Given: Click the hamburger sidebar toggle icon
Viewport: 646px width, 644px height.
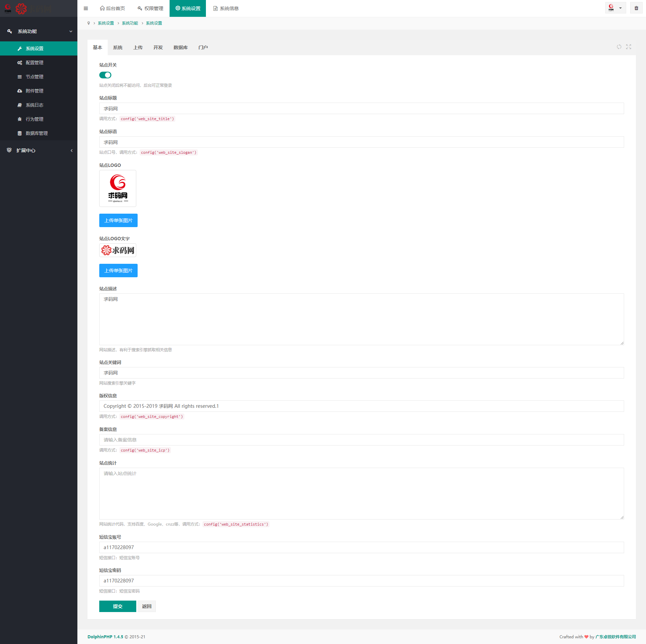Looking at the screenshot, I should [x=86, y=8].
